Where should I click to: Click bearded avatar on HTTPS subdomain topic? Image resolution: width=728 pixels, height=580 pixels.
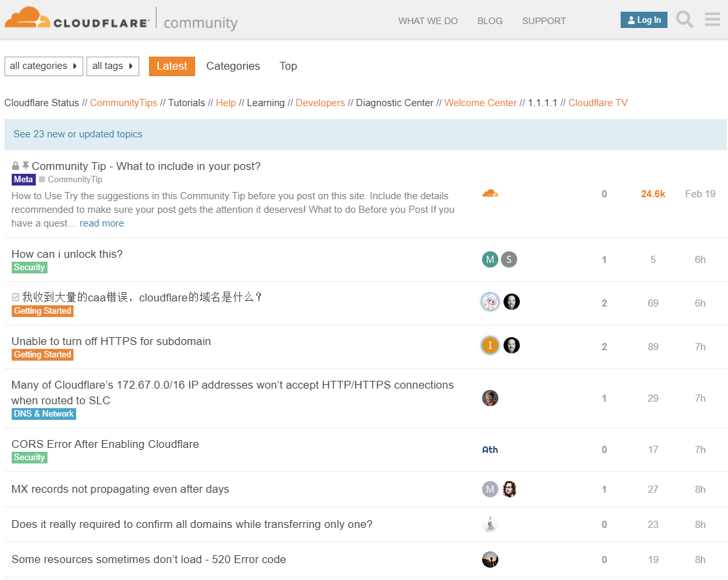tap(511, 346)
